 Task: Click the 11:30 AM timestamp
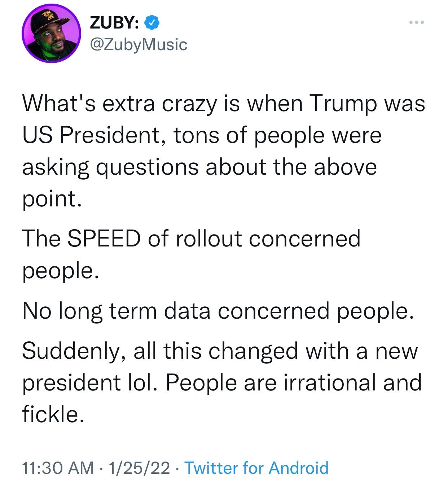point(57,468)
